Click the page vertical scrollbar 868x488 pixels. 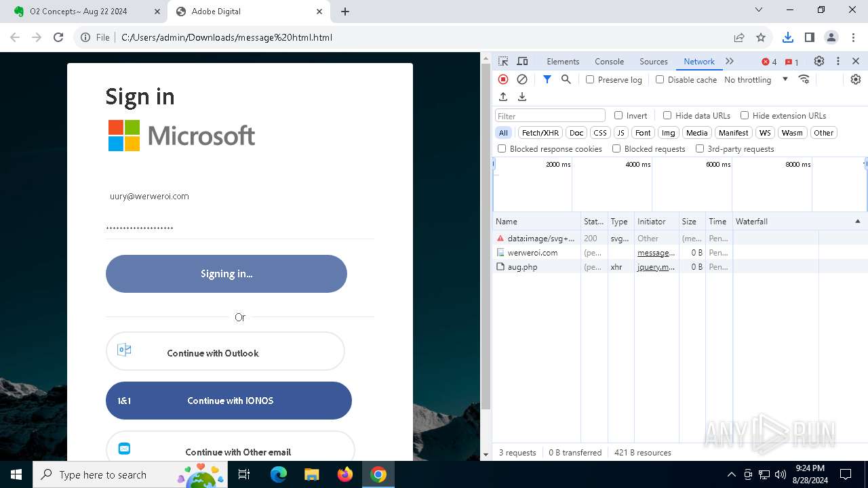tap(486, 237)
